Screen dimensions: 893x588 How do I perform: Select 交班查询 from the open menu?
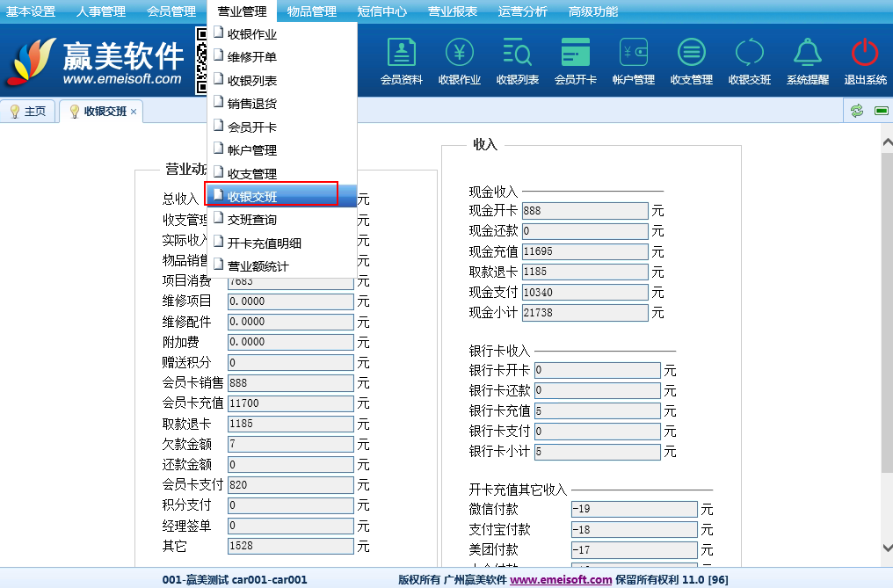click(254, 219)
